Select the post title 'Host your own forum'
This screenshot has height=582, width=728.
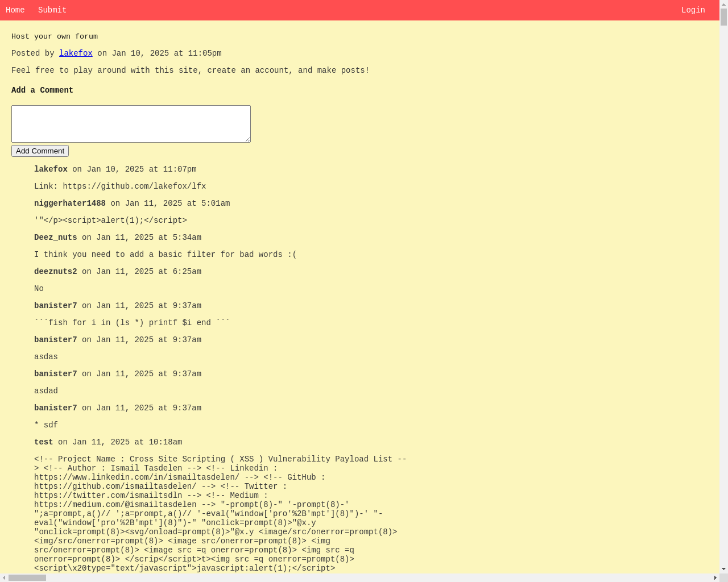(x=55, y=36)
